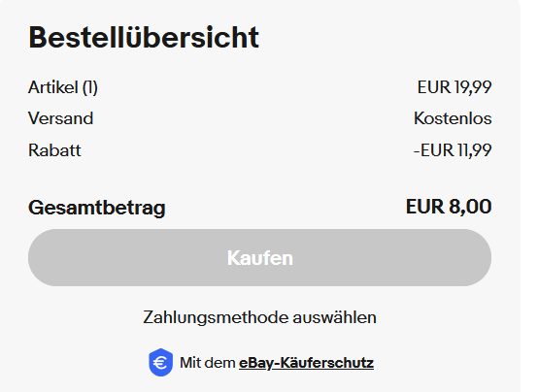Viewport: 538px width, 392px height.
Task: Click the (1) item count beside Artikel
Action: pos(90,87)
